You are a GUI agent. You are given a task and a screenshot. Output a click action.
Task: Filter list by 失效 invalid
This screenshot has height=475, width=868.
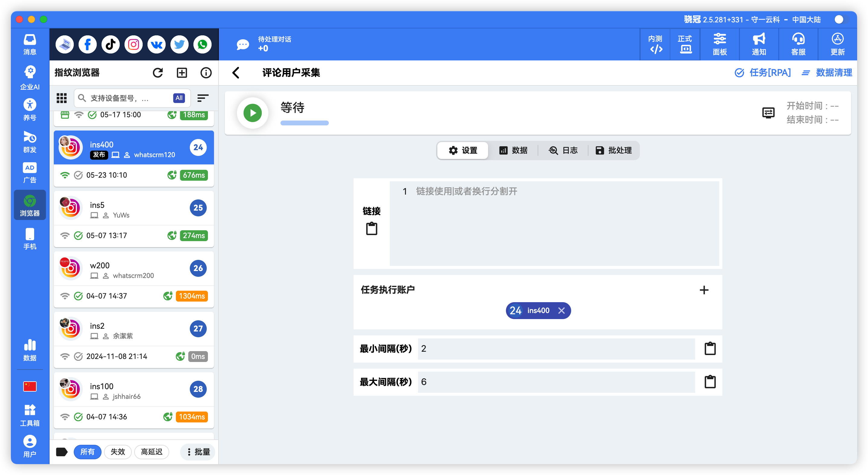pos(118,452)
